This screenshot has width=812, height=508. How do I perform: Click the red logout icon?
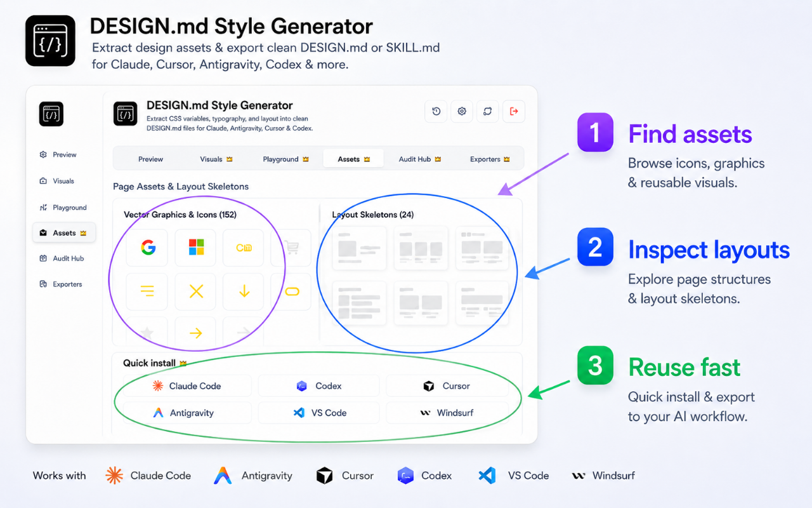[514, 111]
